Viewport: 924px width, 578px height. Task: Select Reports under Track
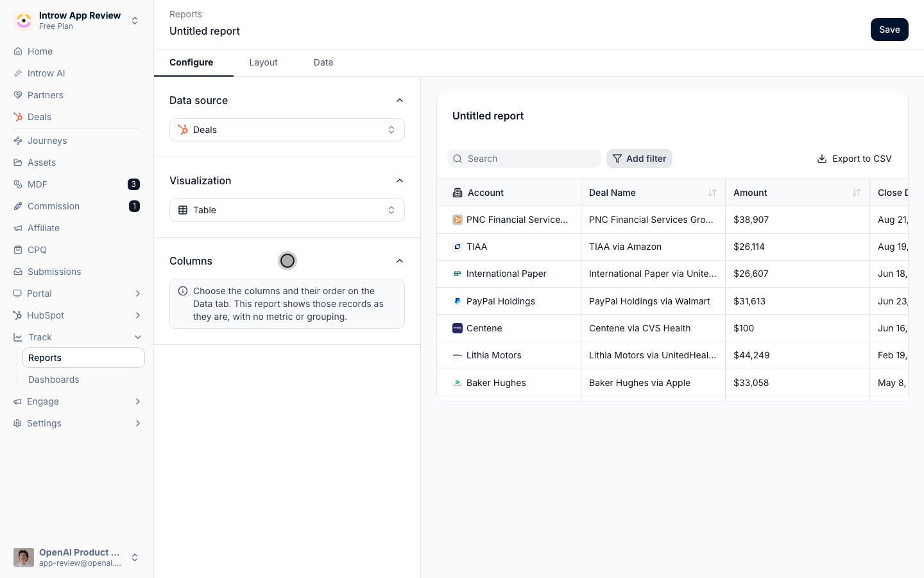[83, 358]
